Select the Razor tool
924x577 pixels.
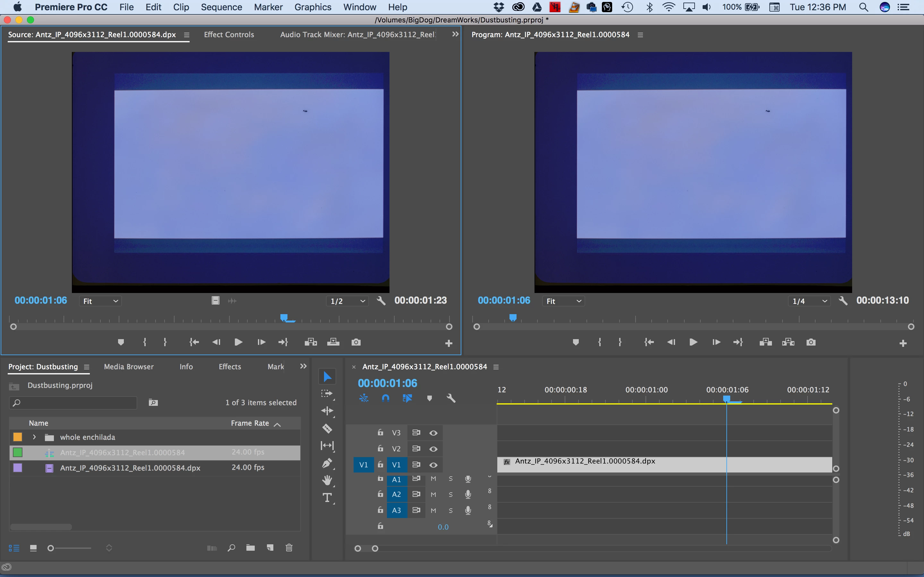[x=327, y=429]
